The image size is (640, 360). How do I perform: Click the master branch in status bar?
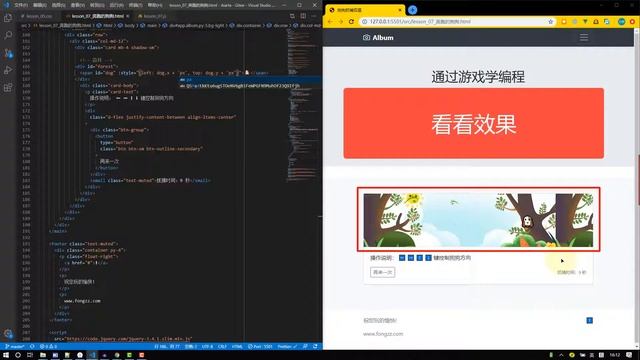[15, 347]
